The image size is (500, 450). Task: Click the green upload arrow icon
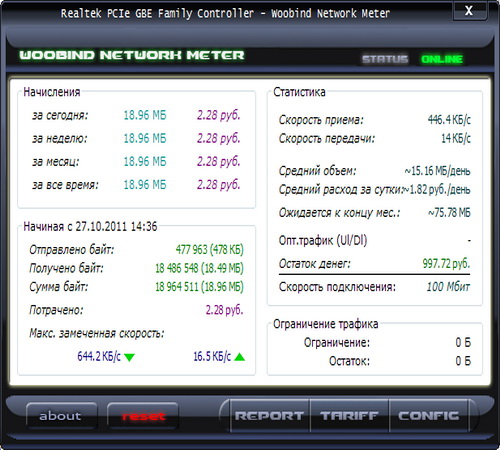239,357
